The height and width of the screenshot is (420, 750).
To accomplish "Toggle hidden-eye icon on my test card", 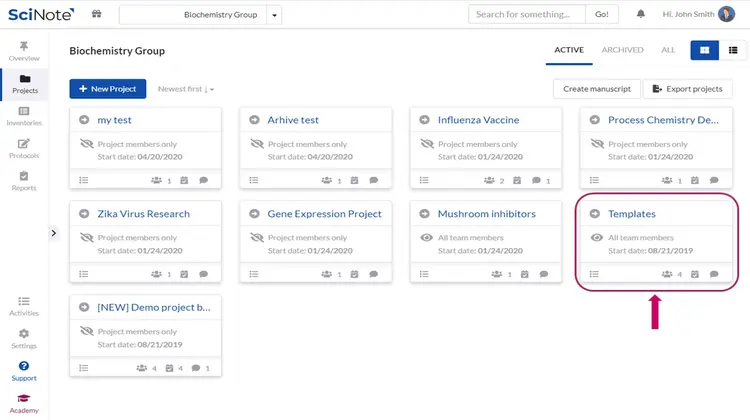I will [x=87, y=144].
